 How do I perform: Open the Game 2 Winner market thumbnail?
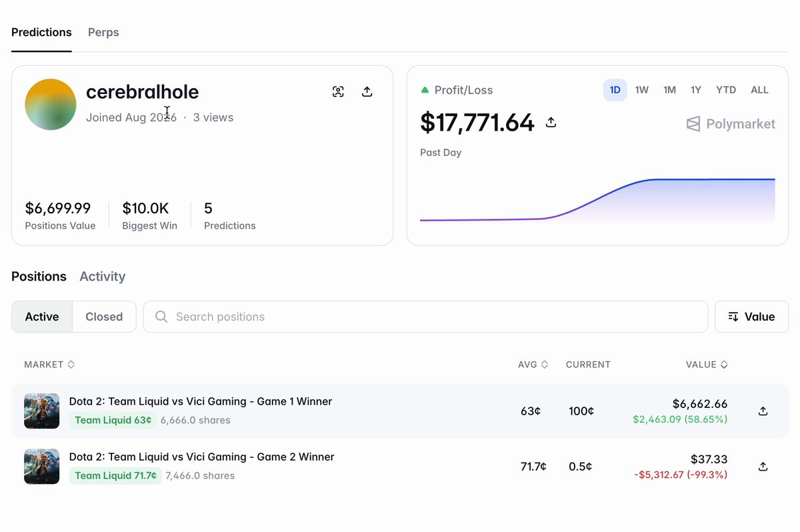coord(41,466)
